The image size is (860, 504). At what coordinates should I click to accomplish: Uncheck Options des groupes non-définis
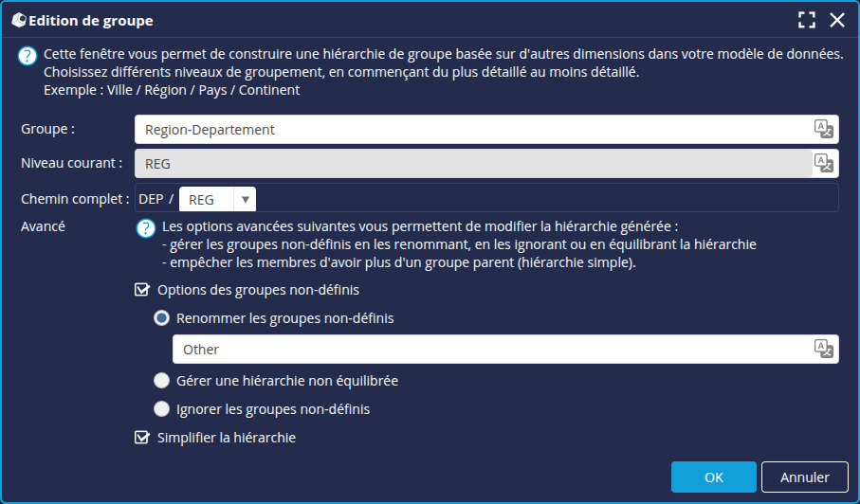(142, 290)
